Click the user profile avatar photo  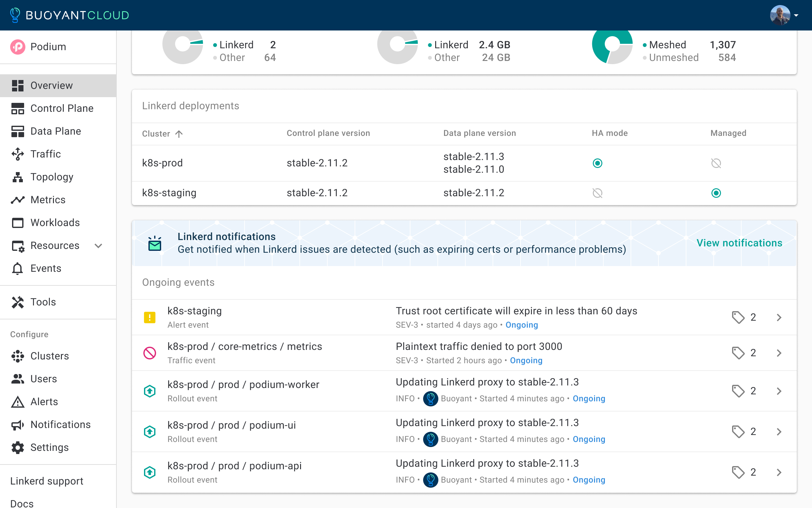click(780, 15)
